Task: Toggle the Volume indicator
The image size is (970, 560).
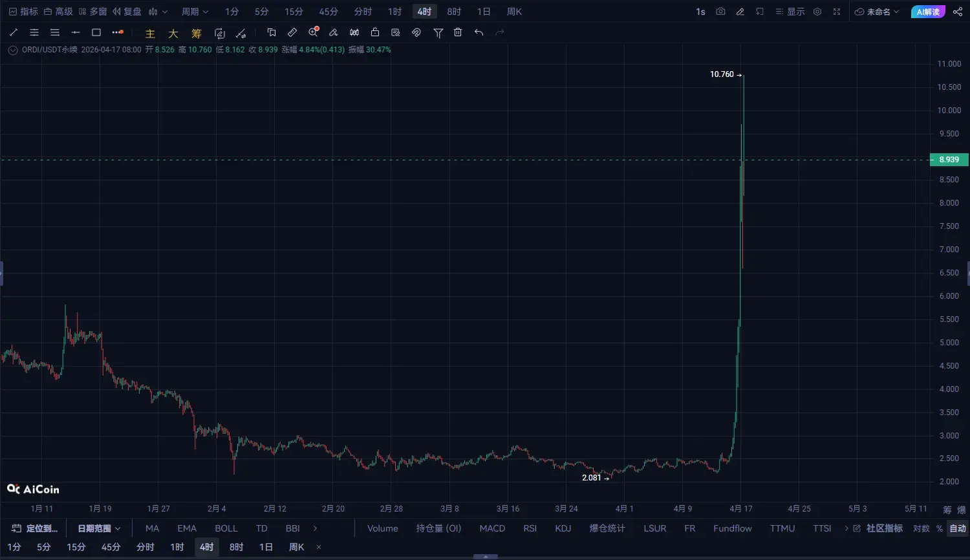Action: tap(383, 528)
